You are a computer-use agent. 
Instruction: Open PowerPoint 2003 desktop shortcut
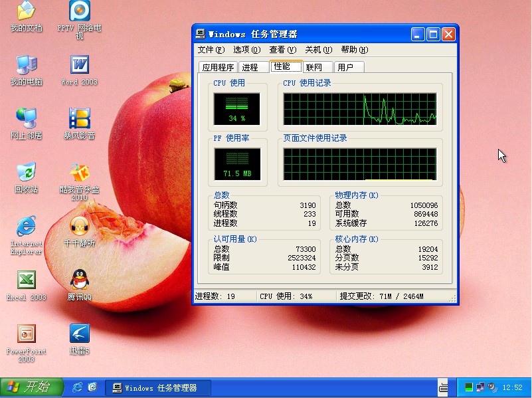click(x=26, y=334)
